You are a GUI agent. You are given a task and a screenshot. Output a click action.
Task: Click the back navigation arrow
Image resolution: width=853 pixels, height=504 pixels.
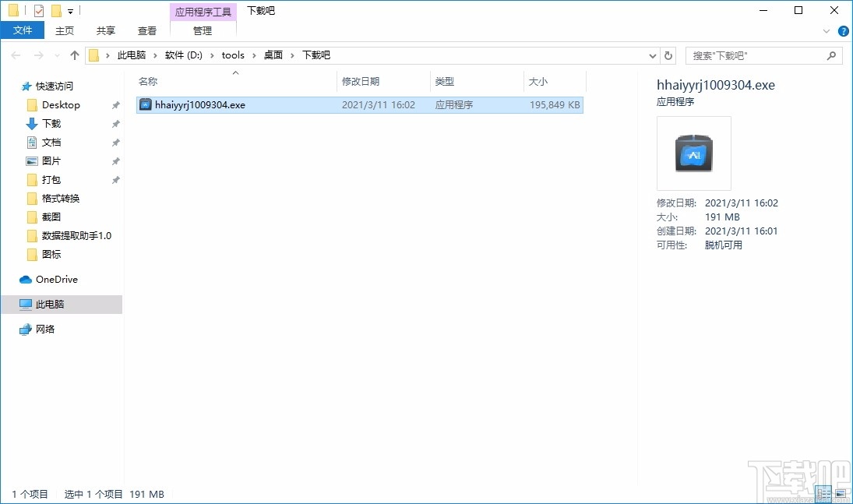pos(15,55)
